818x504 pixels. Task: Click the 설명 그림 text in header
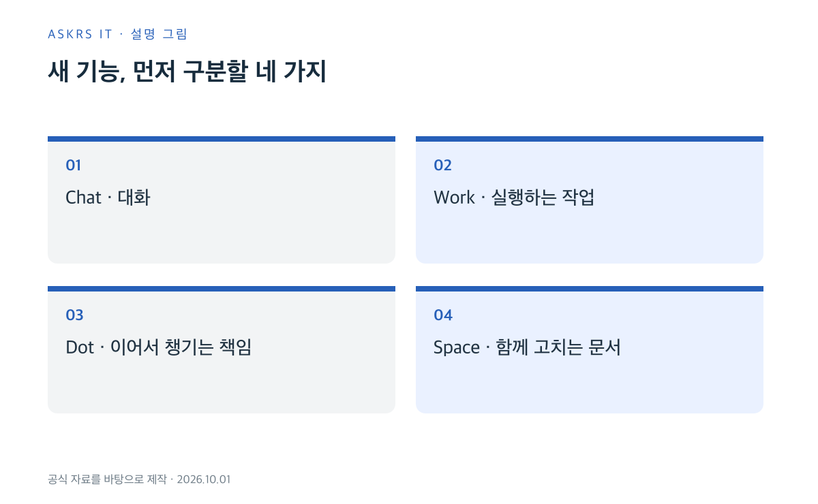[x=159, y=34]
